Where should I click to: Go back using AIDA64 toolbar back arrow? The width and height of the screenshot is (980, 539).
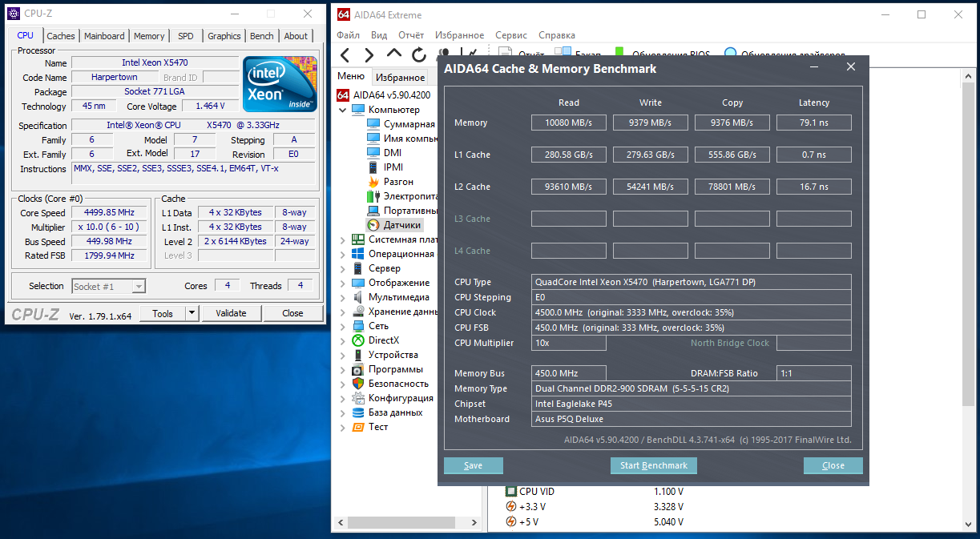pyautogui.click(x=345, y=55)
